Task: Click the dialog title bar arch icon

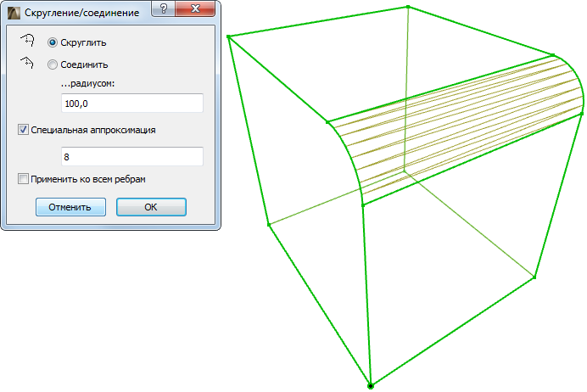Action: 14,13
